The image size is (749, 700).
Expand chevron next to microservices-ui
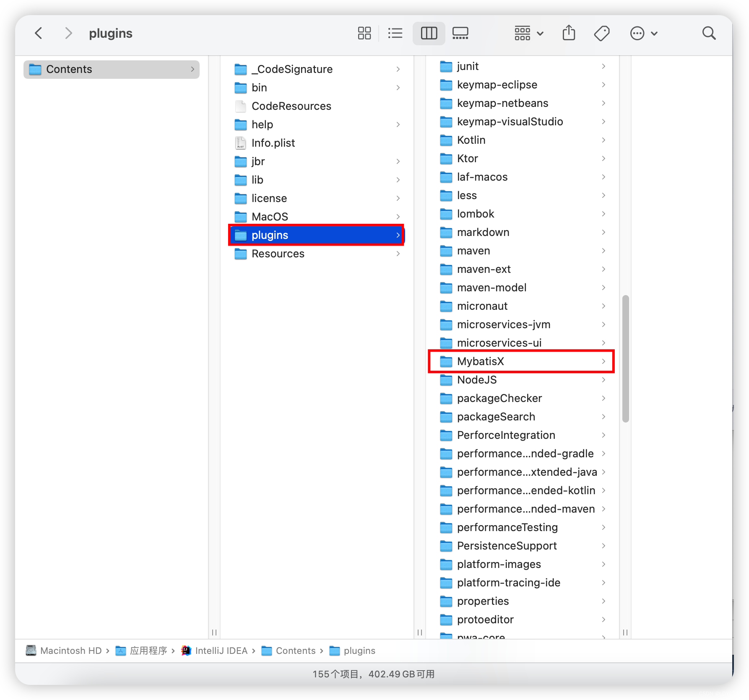pos(603,343)
